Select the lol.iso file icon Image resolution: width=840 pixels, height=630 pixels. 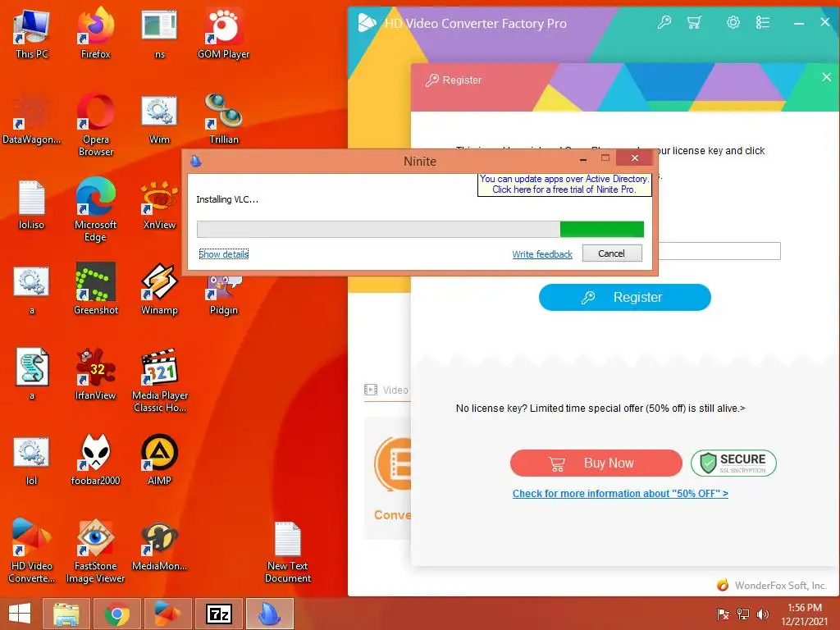pyautogui.click(x=32, y=206)
